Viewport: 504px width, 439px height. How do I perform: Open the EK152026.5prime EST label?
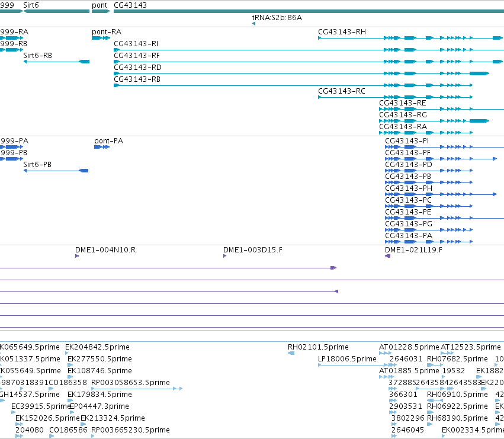pos(47,418)
